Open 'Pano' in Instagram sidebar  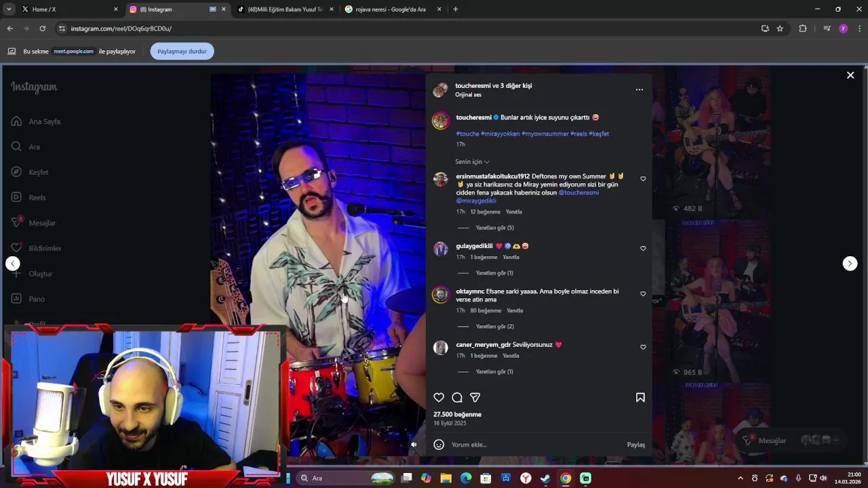[x=28, y=299]
